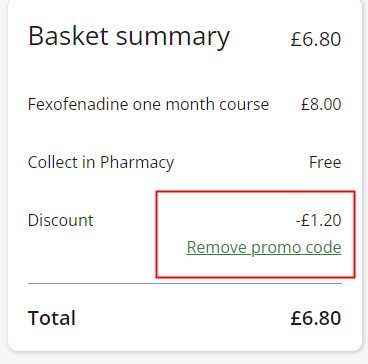The image size is (368, 364).
Task: Click the word 'summary' in the heading
Action: click(173, 37)
